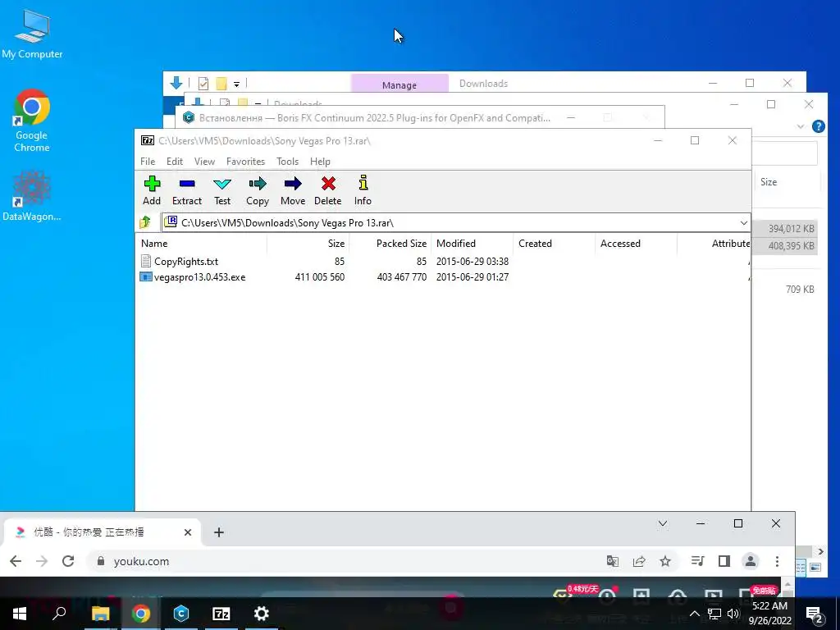Image resolution: width=840 pixels, height=630 pixels.
Task: Click the taskbar clock showing 5:22 AM
Action: (x=769, y=614)
